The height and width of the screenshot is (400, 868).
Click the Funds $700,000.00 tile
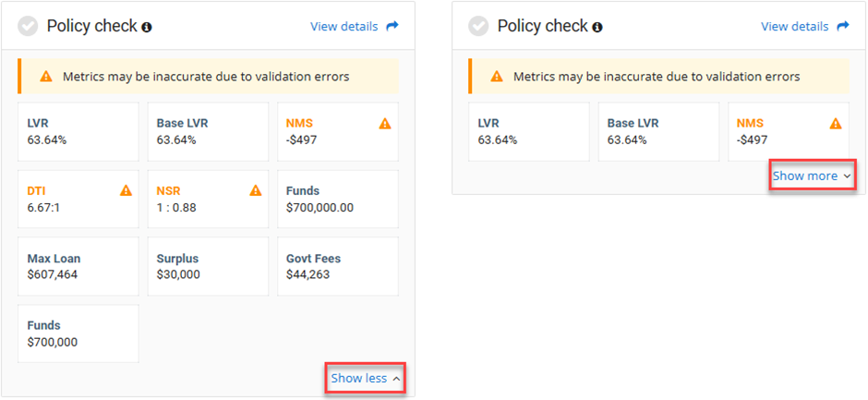pyautogui.click(x=337, y=199)
